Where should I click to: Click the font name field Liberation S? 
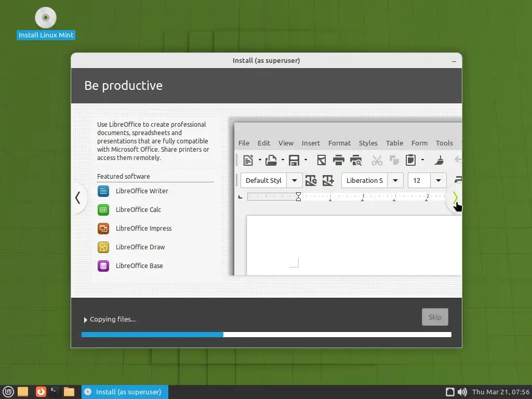coord(364,180)
